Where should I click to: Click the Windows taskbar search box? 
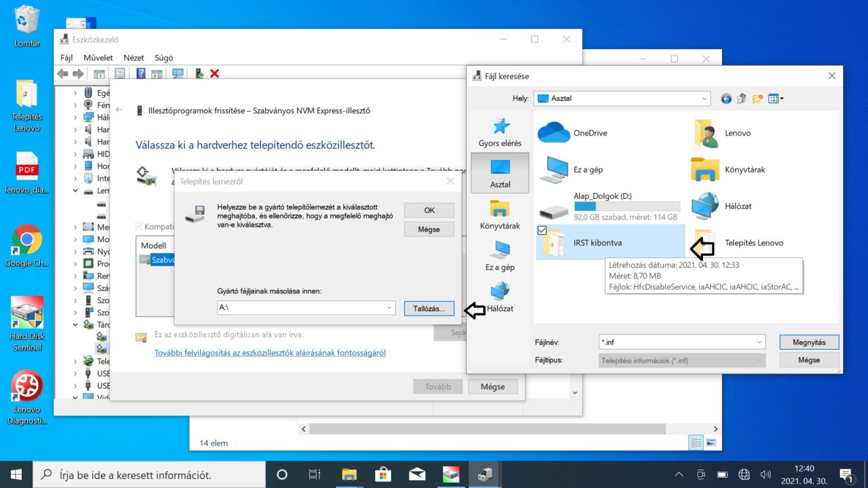pos(150,475)
